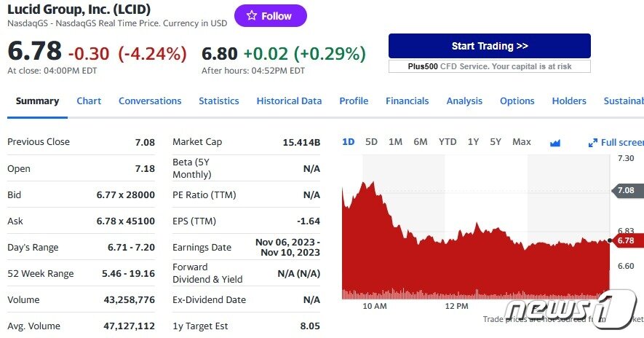Show the Max chart range

point(522,142)
